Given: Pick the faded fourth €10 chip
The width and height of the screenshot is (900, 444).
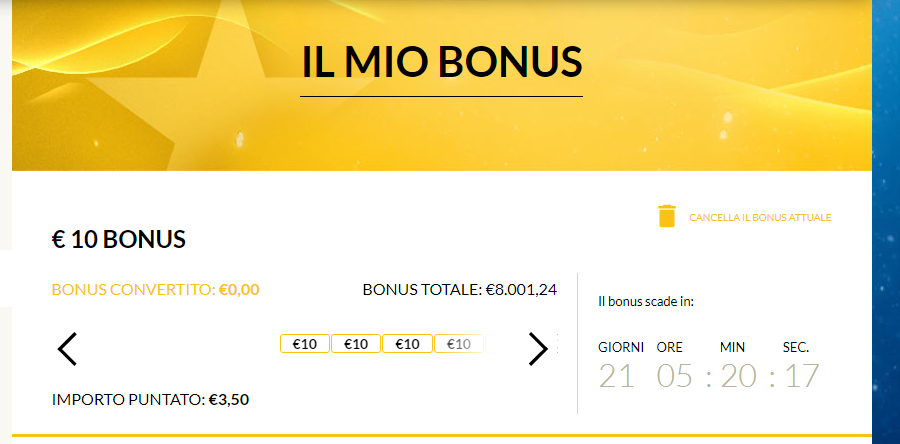Looking at the screenshot, I should [459, 344].
